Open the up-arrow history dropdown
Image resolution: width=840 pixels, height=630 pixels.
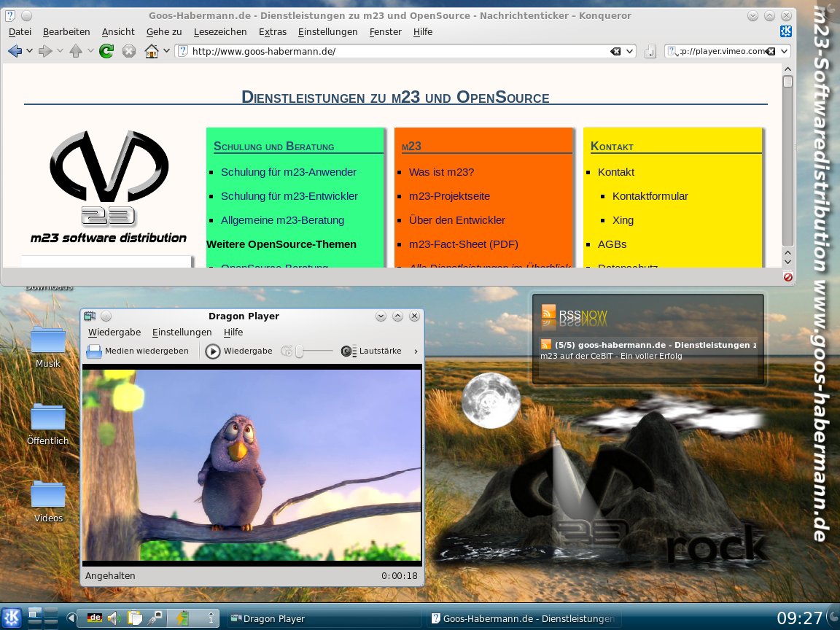pyautogui.click(x=90, y=51)
